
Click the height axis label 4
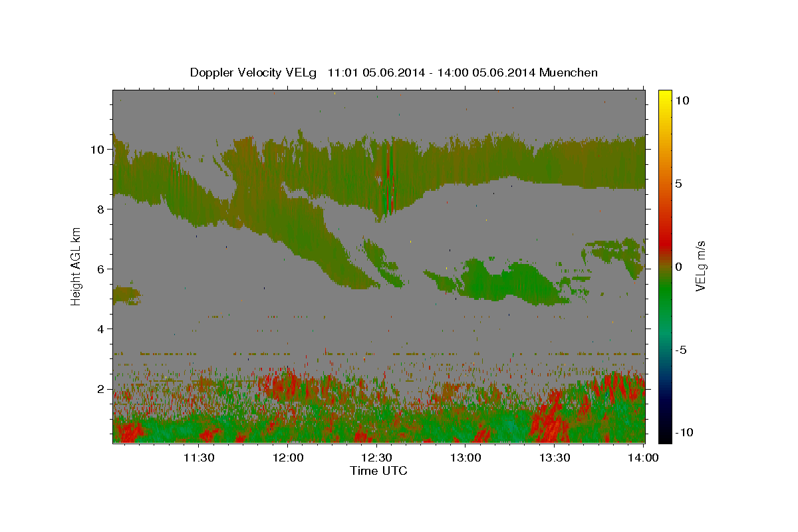101,329
